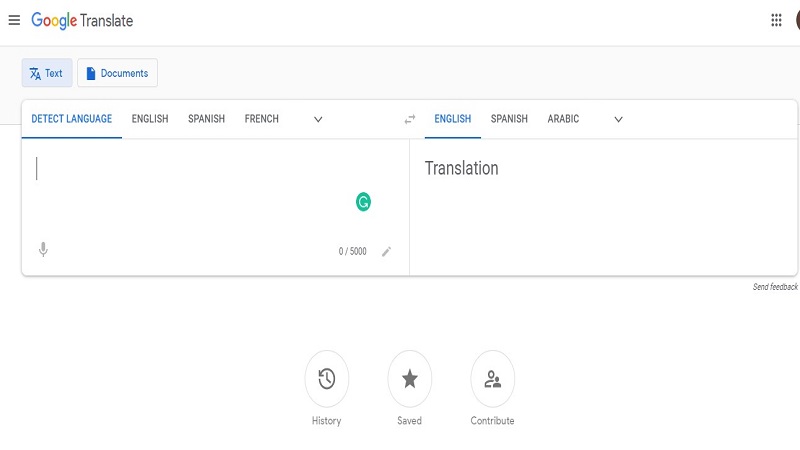The width and height of the screenshot is (800, 450).
Task: Expand more source languages list
Action: (318, 119)
